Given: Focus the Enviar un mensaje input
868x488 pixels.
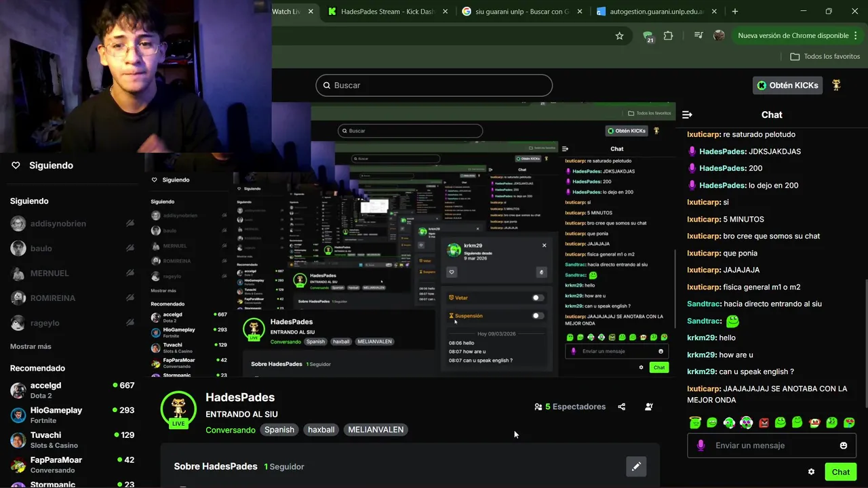Looking at the screenshot, I should tap(772, 445).
